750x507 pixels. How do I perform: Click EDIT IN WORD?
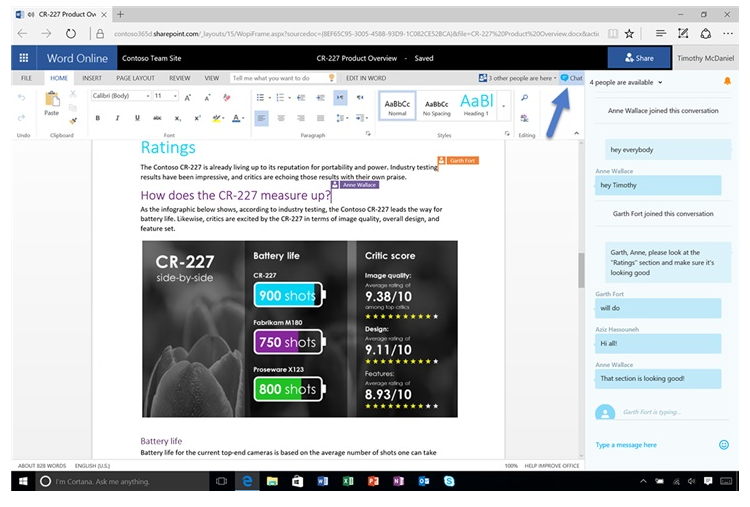coord(366,78)
